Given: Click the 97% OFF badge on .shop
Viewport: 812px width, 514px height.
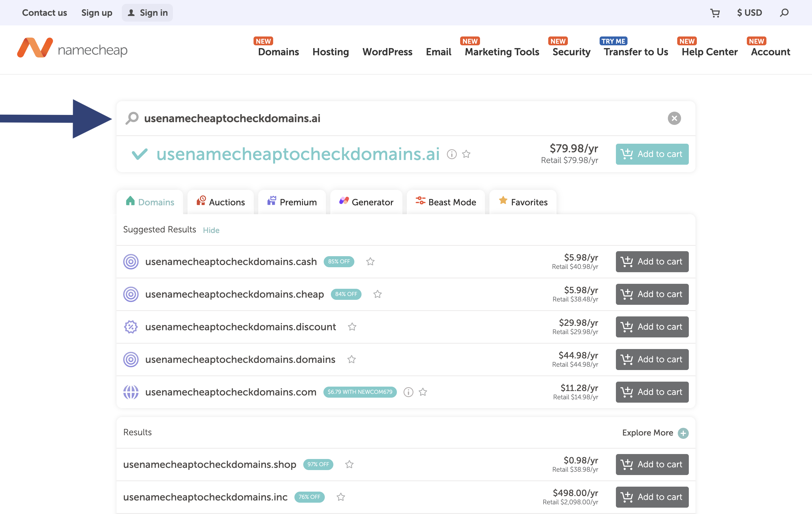Looking at the screenshot, I should [x=318, y=464].
